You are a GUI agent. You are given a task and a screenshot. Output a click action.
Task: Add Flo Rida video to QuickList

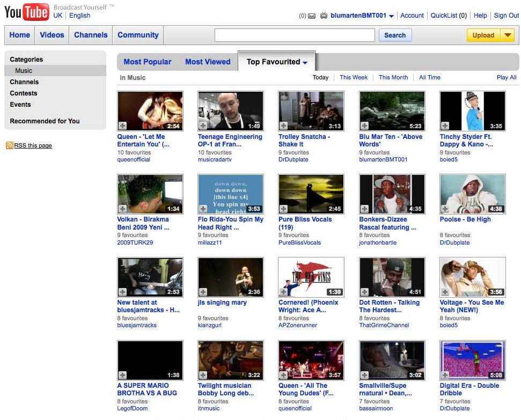(x=203, y=209)
